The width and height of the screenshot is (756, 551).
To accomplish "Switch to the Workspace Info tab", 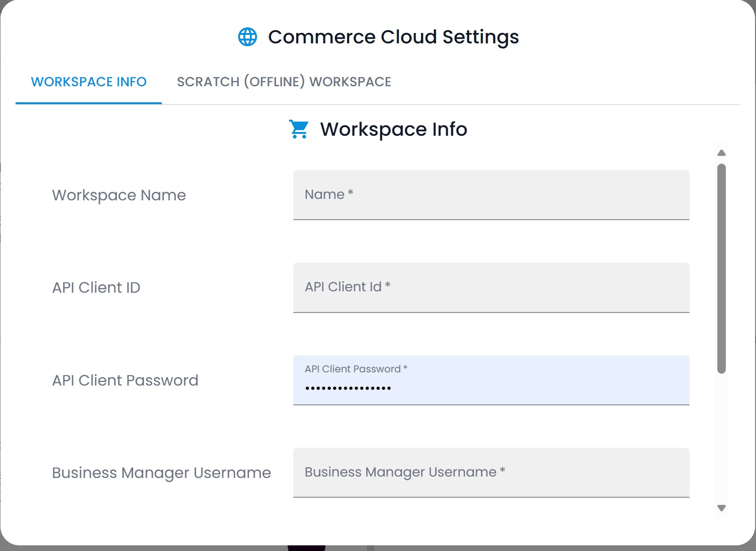I will (x=89, y=82).
